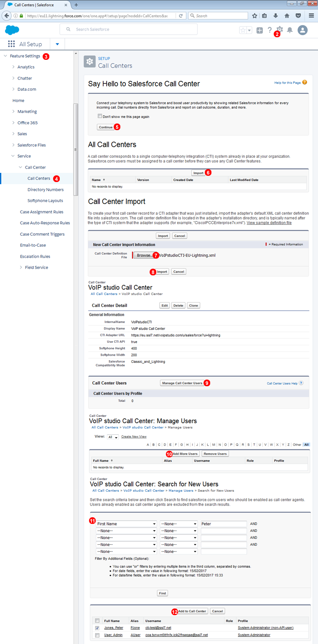
Task: Click the Setup gear icon beside Call Centers heading
Action: click(x=89, y=62)
